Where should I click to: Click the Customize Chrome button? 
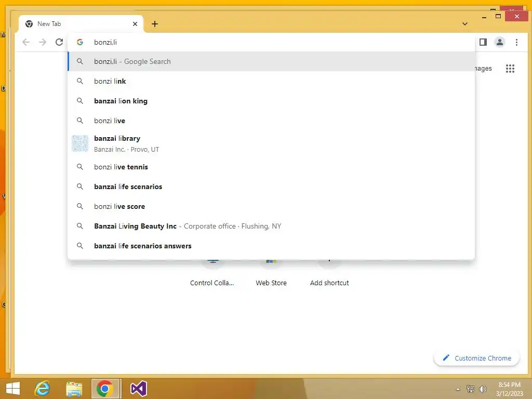[477, 358]
